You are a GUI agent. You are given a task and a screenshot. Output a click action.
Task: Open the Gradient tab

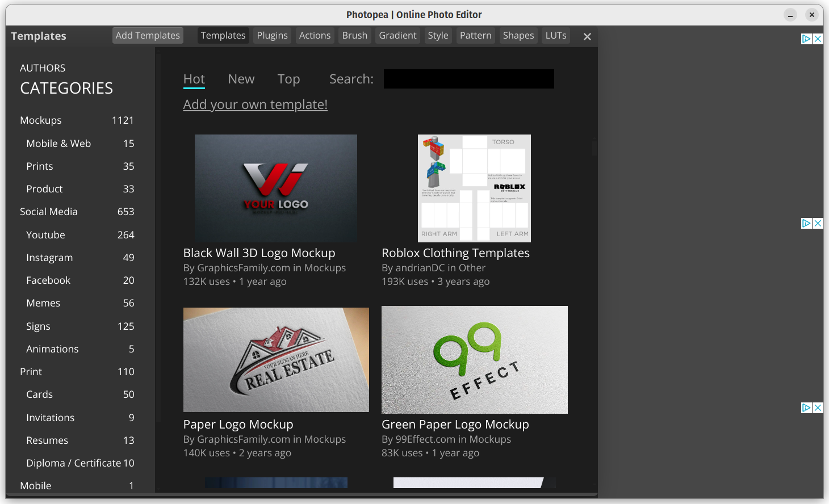coord(397,35)
